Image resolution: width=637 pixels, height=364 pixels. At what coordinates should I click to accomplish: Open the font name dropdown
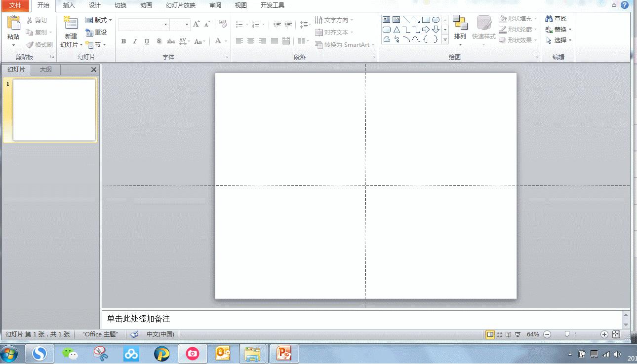[x=165, y=24]
